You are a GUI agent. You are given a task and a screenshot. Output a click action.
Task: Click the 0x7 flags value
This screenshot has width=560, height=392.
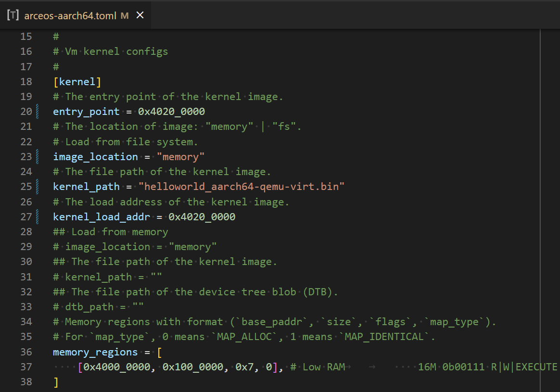pyautogui.click(x=244, y=367)
